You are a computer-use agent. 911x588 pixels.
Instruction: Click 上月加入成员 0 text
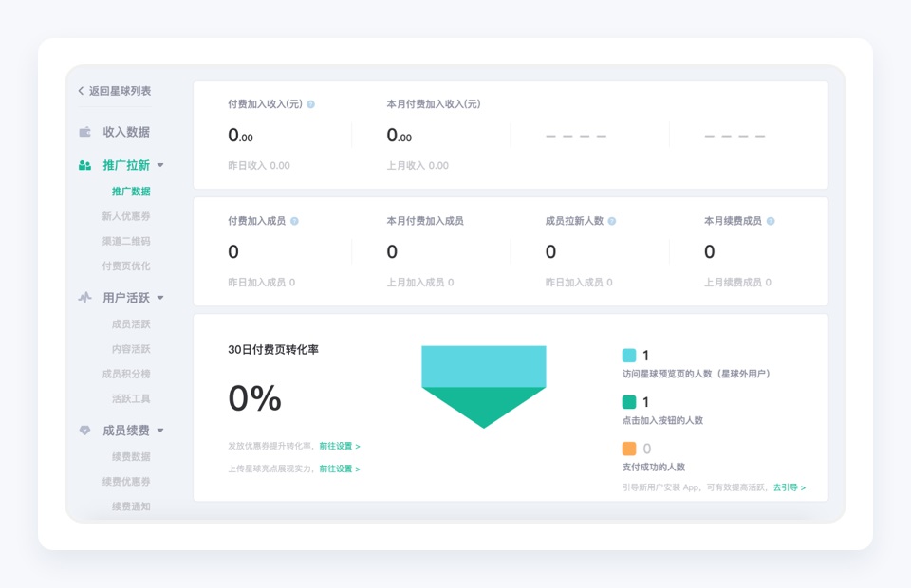420,282
